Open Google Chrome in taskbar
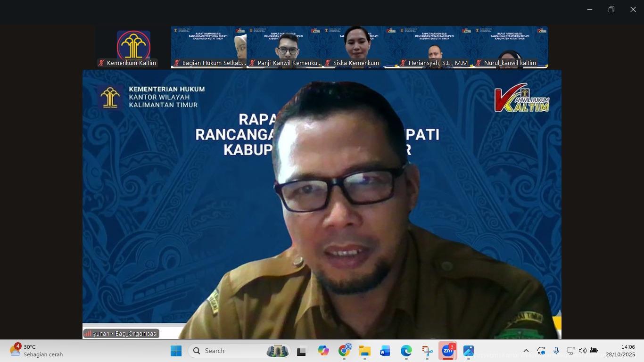 (x=344, y=351)
